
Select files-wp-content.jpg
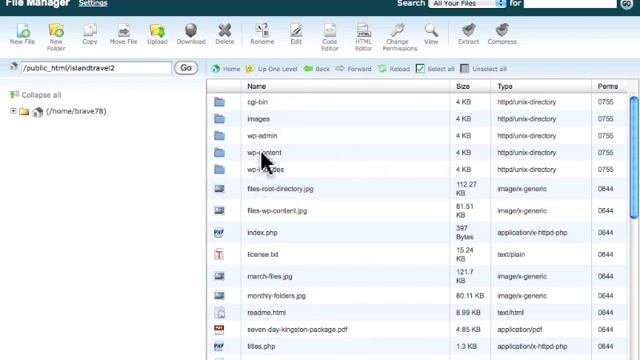(x=277, y=211)
